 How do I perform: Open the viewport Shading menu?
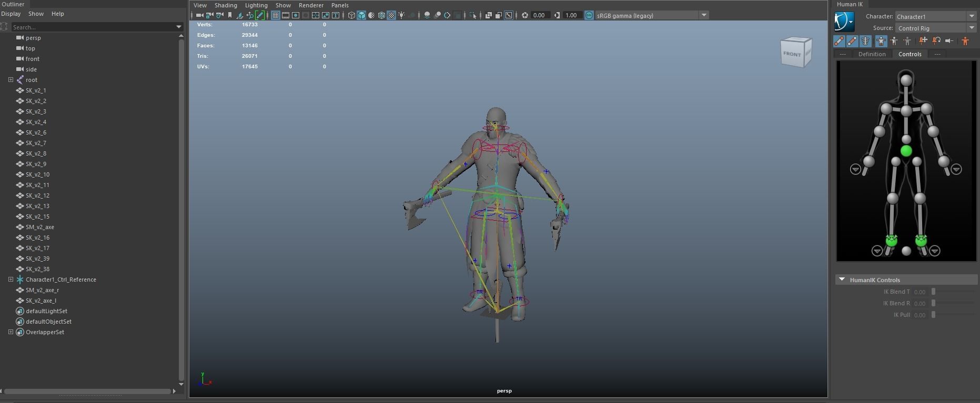click(226, 5)
